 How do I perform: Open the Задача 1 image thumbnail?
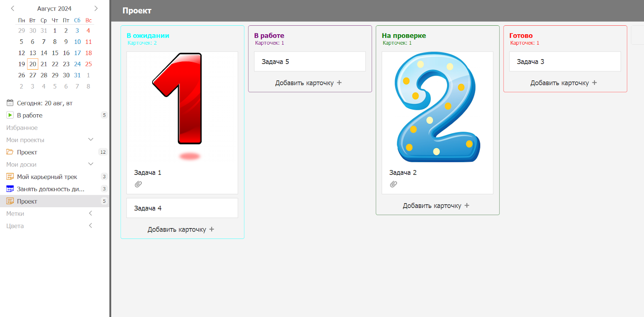[182, 107]
